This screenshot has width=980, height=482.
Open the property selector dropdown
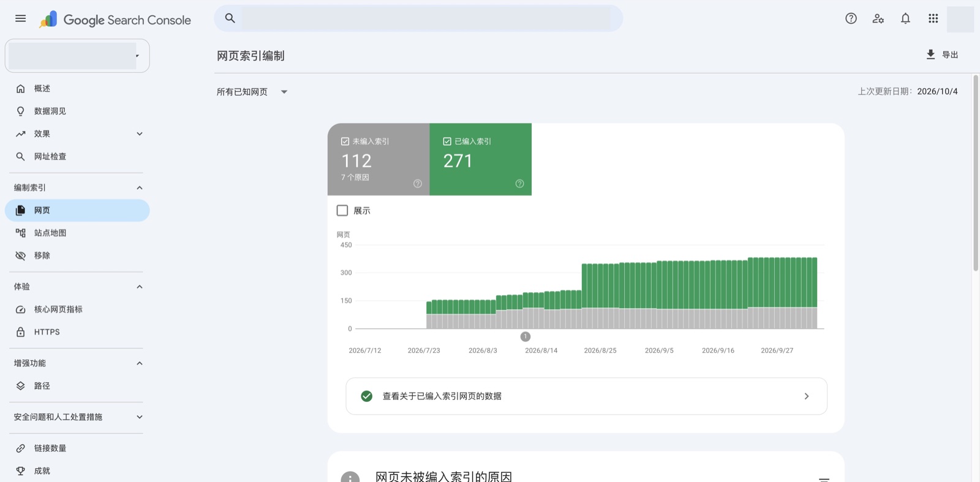click(77, 56)
